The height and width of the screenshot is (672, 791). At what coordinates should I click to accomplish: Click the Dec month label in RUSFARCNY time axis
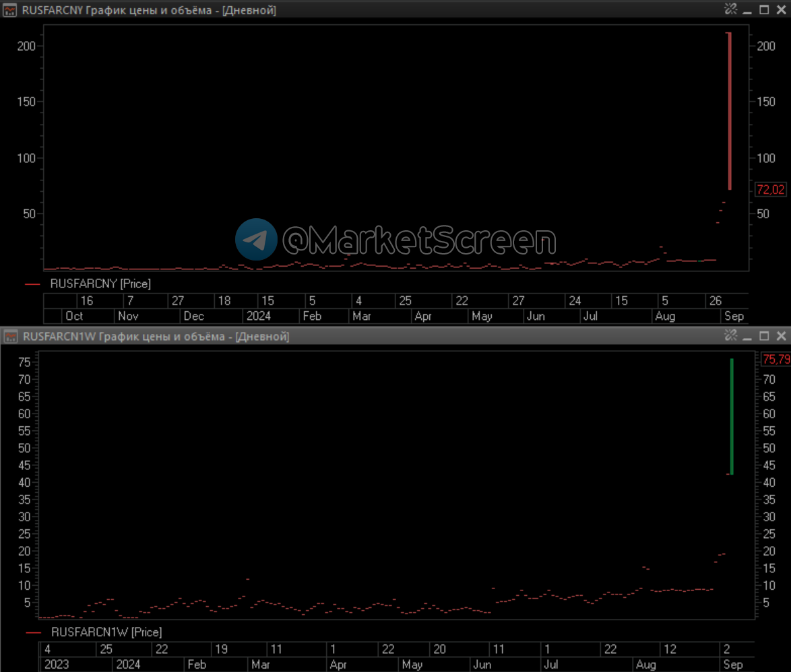(x=194, y=316)
